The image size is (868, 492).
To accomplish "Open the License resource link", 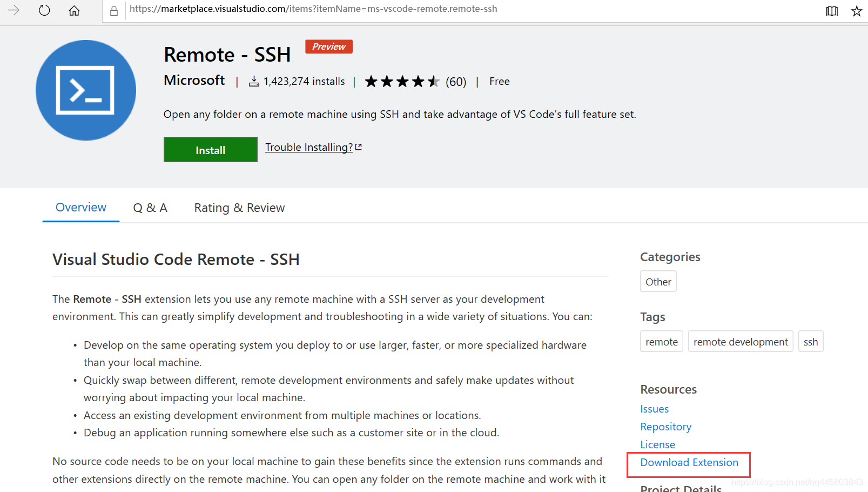I will (x=658, y=444).
